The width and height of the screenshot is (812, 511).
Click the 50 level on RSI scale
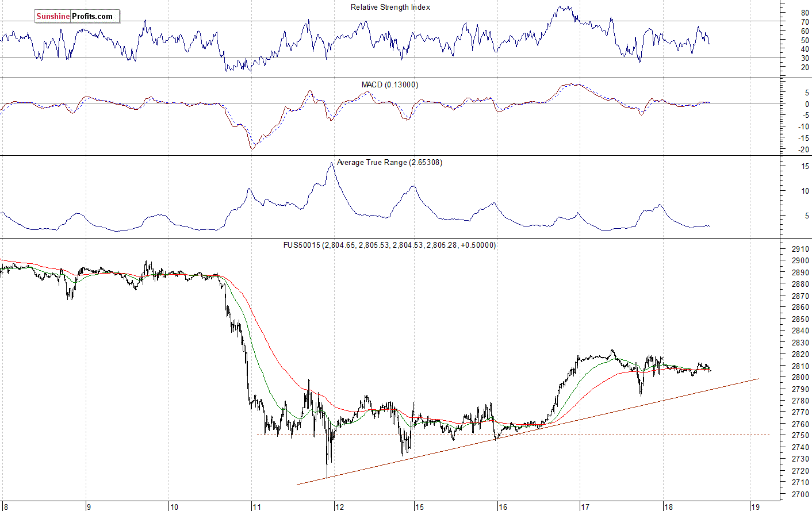point(805,40)
